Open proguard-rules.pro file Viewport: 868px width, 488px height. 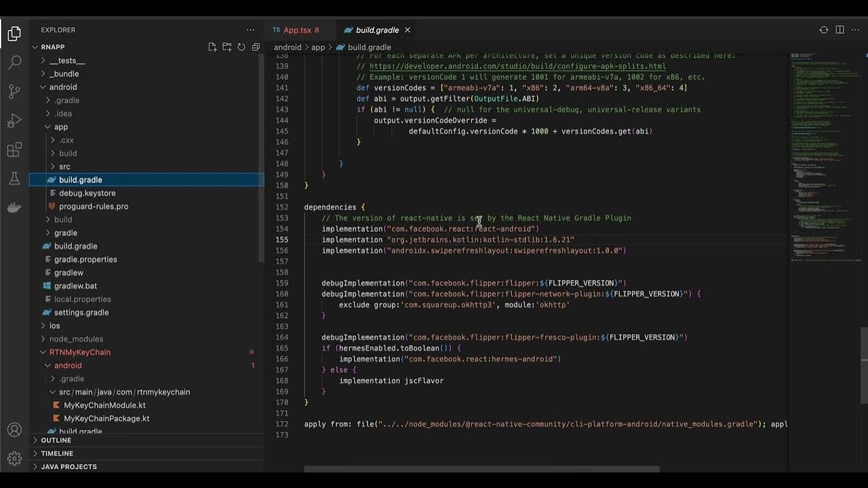[x=93, y=206]
